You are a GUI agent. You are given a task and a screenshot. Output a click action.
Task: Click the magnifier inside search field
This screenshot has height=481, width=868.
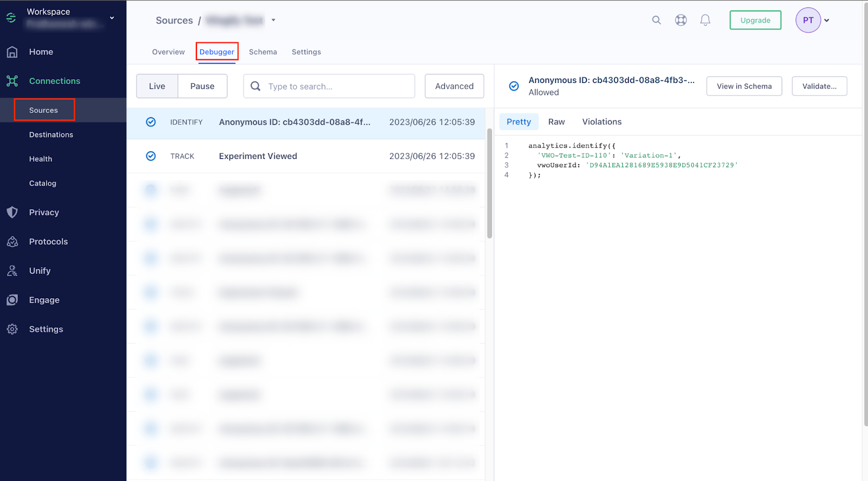coord(256,86)
